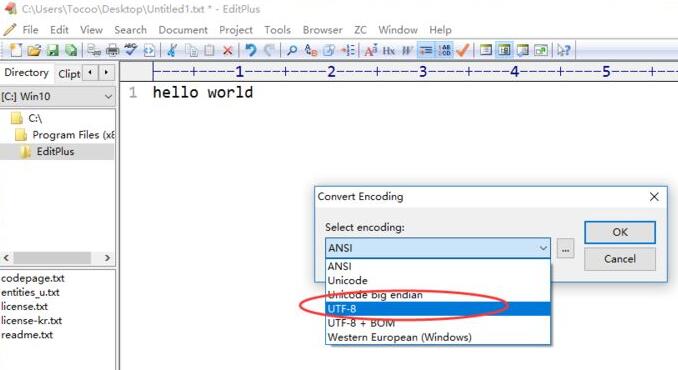Select entities_u.txt in file list
678x370 pixels.
tap(30, 293)
